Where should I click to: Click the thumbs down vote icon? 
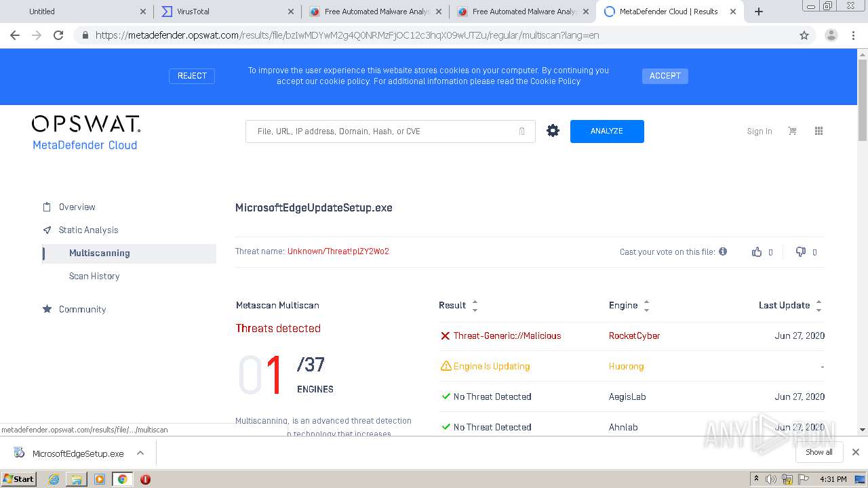[x=801, y=251]
